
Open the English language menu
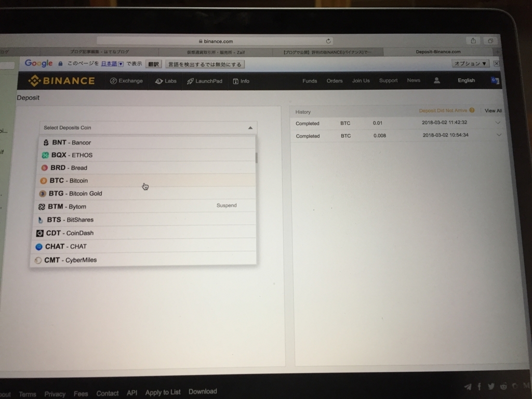[x=466, y=81]
